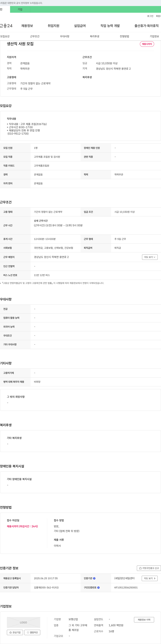Select the contact number 010-9512-1700
The image size is (161, 644).
[18, 134]
